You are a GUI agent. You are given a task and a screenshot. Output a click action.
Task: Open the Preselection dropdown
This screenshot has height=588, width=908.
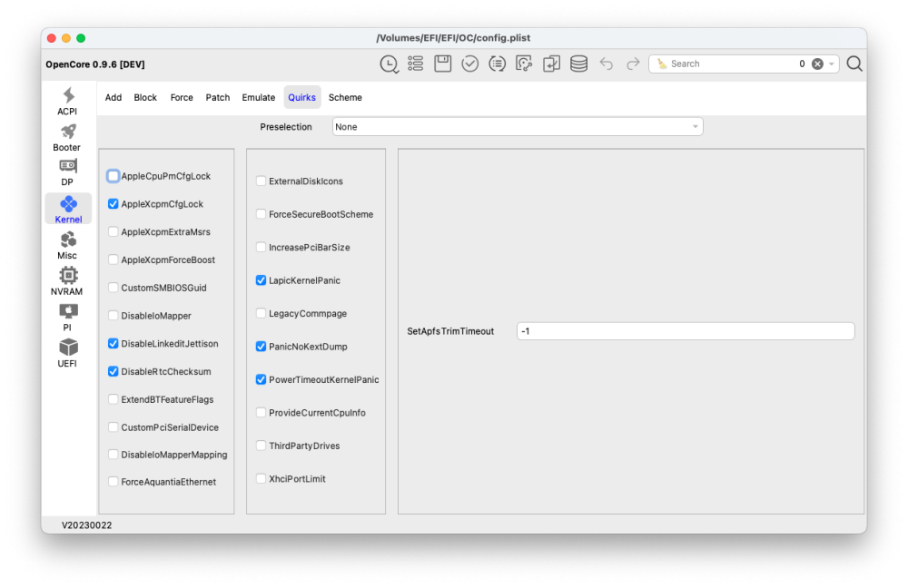pyautogui.click(x=518, y=127)
